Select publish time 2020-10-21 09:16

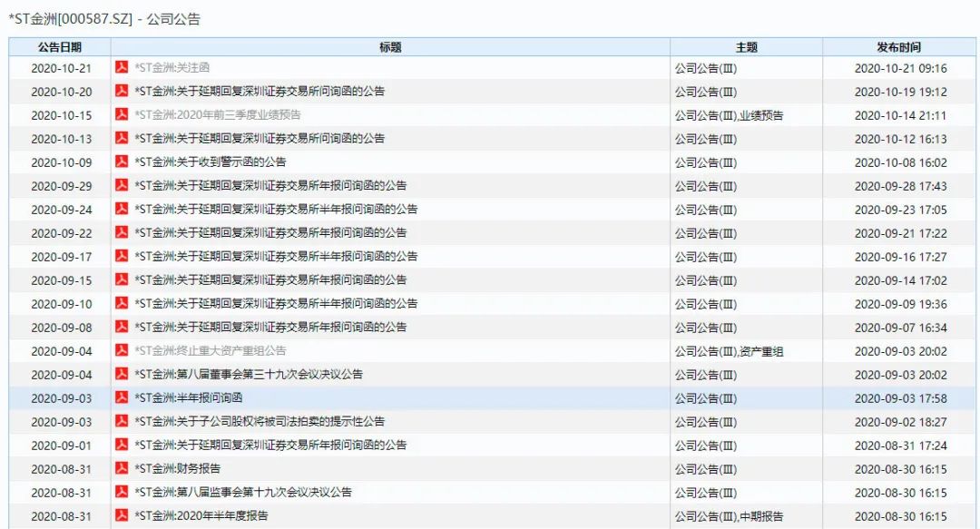pyautogui.click(x=901, y=68)
